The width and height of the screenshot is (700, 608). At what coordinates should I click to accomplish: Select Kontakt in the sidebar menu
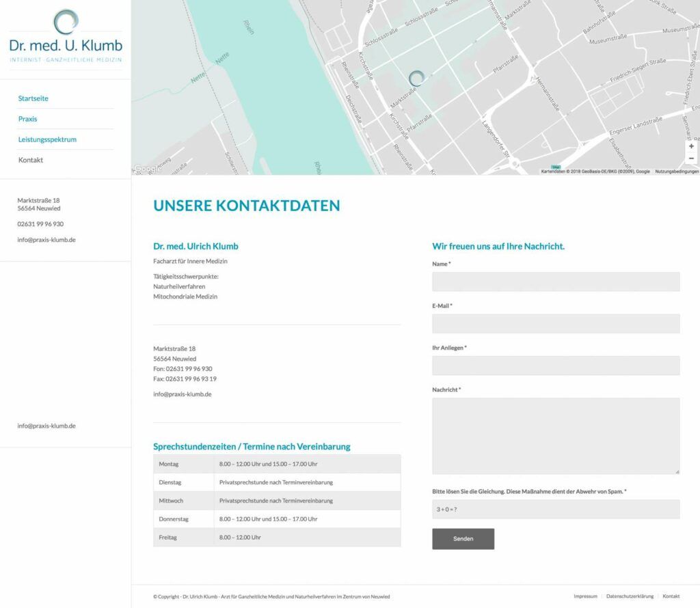(x=31, y=160)
